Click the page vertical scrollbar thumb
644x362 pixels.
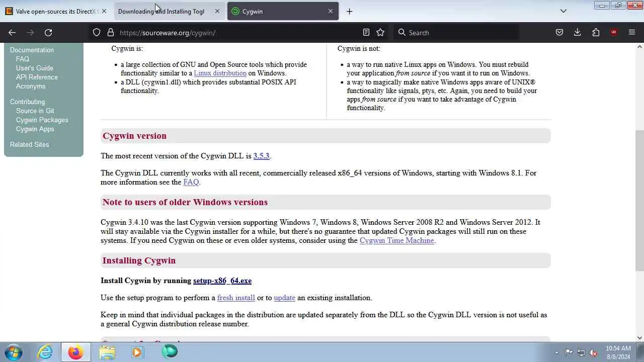coord(639,200)
